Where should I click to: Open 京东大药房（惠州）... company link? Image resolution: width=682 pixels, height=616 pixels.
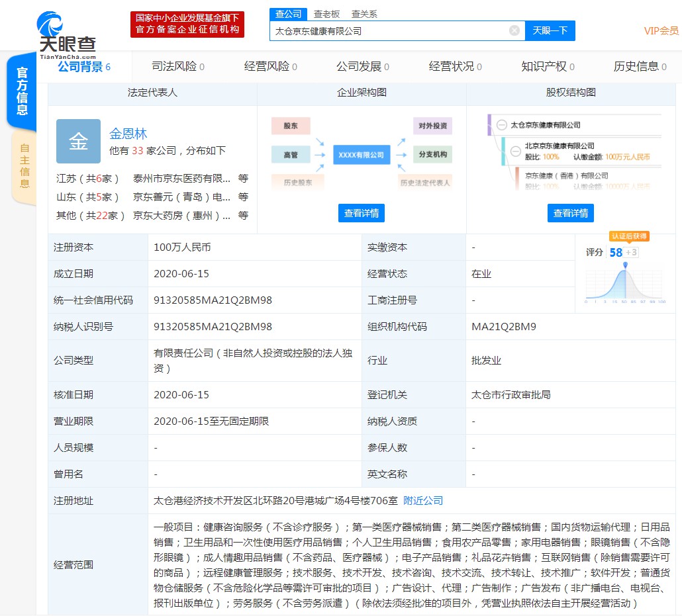[181, 216]
